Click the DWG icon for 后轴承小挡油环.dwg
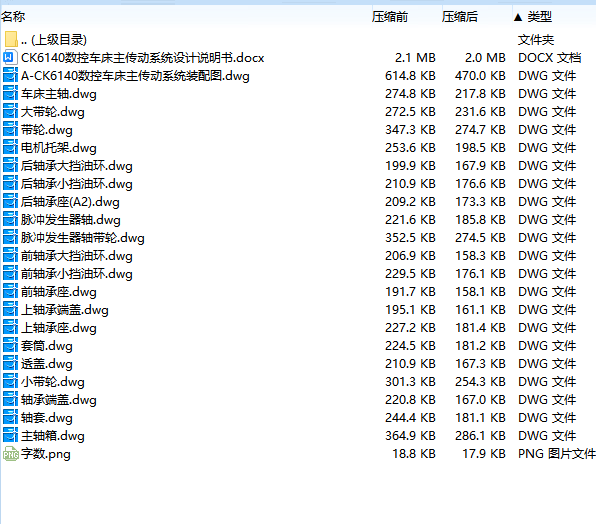Viewport: 596px width, 524px height. [10, 184]
